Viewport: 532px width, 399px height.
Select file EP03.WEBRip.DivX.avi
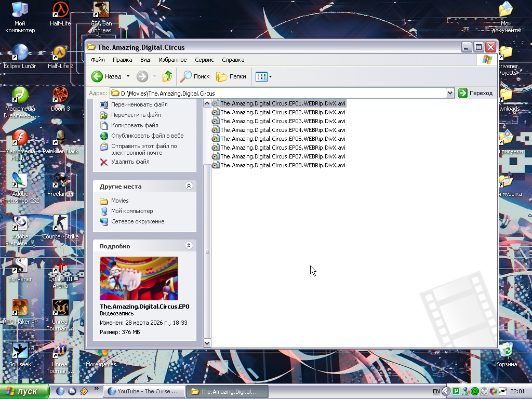coord(278,121)
